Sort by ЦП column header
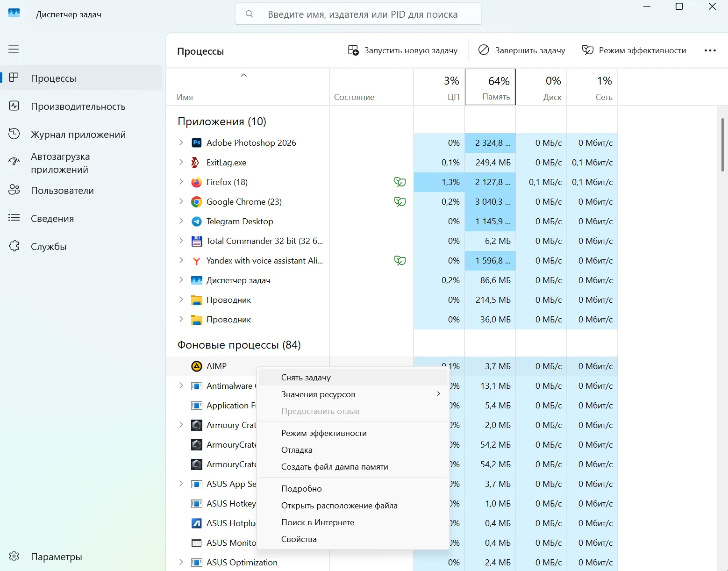The width and height of the screenshot is (728, 571). [439, 87]
